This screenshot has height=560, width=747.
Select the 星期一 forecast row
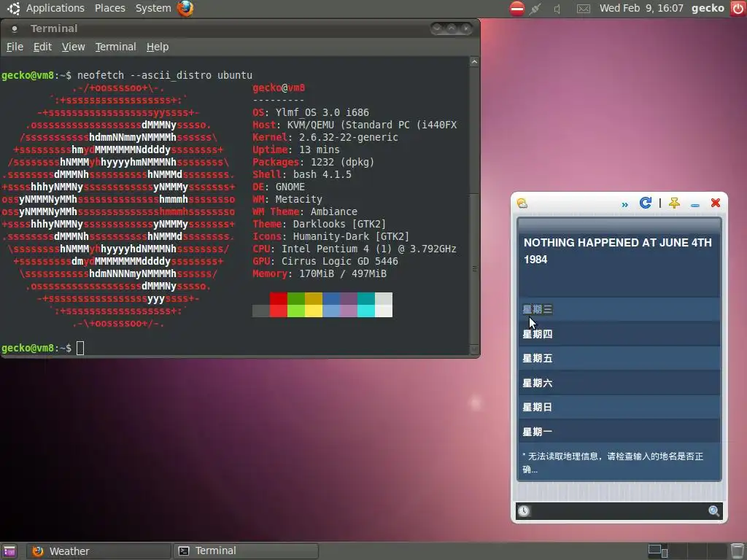(x=619, y=432)
